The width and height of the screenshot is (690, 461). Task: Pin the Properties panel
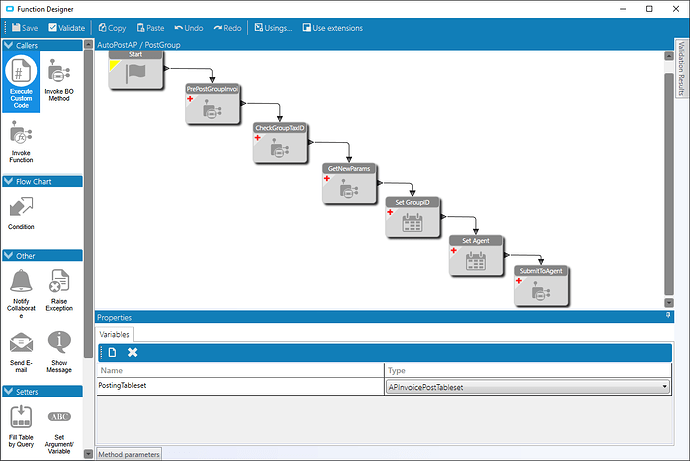668,316
